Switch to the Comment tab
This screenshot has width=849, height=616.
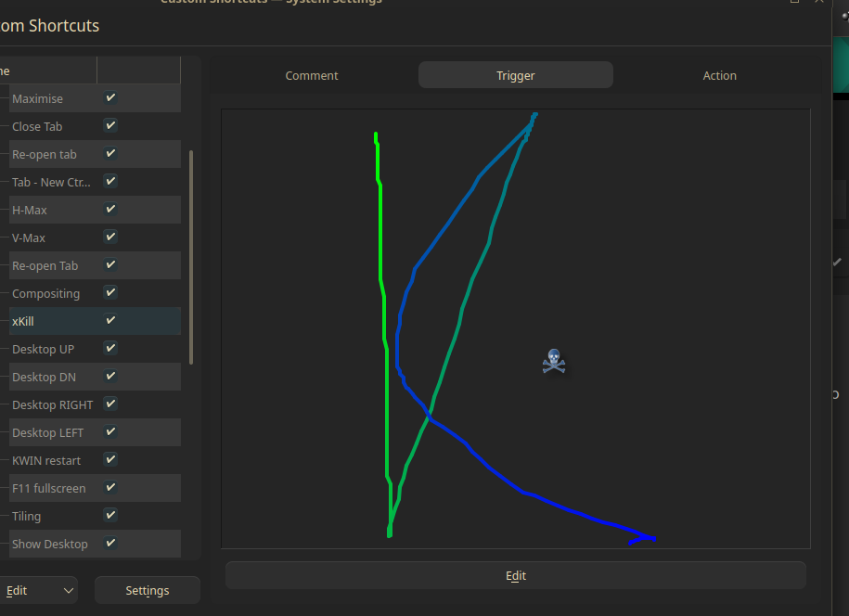point(312,75)
